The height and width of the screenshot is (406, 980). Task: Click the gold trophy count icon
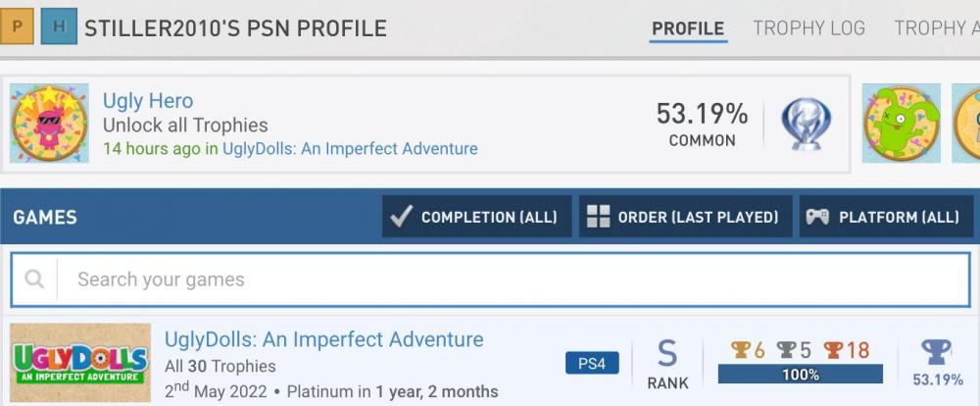(x=741, y=350)
